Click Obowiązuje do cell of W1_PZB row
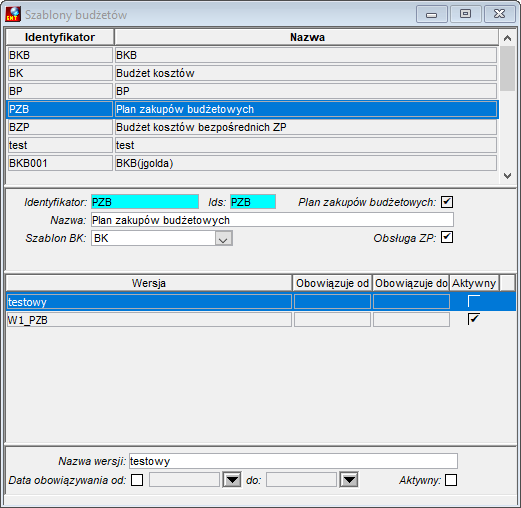The height and width of the screenshot is (508, 521). click(411, 320)
